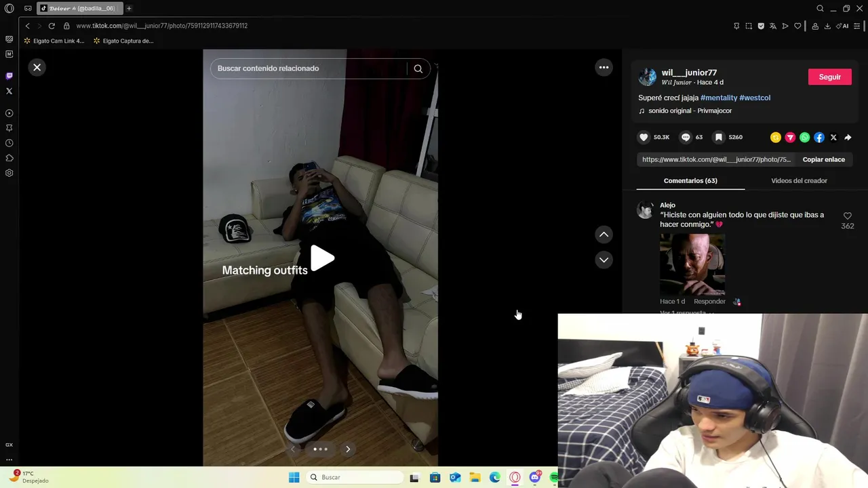Follow wil___junior77 with Seguir button

[829, 77]
